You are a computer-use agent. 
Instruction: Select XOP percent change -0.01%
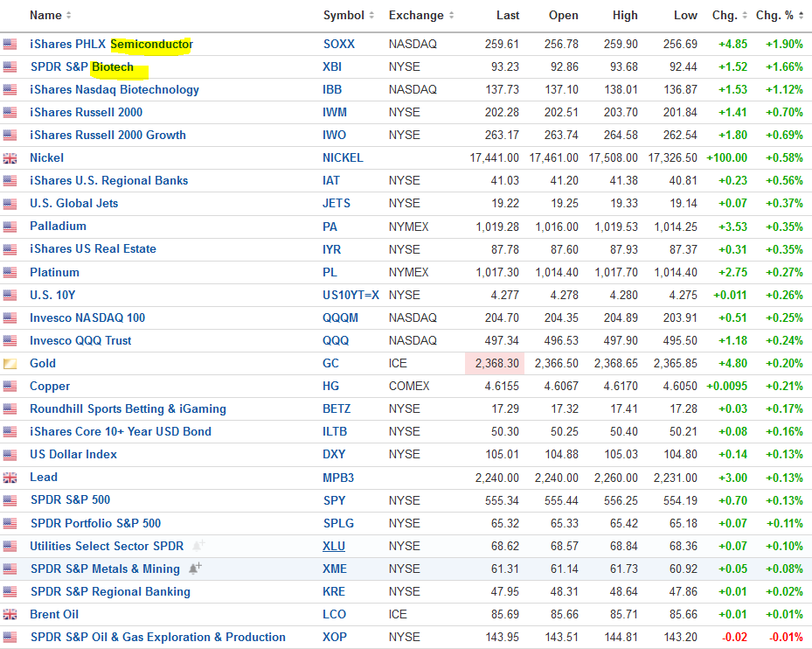[786, 637]
